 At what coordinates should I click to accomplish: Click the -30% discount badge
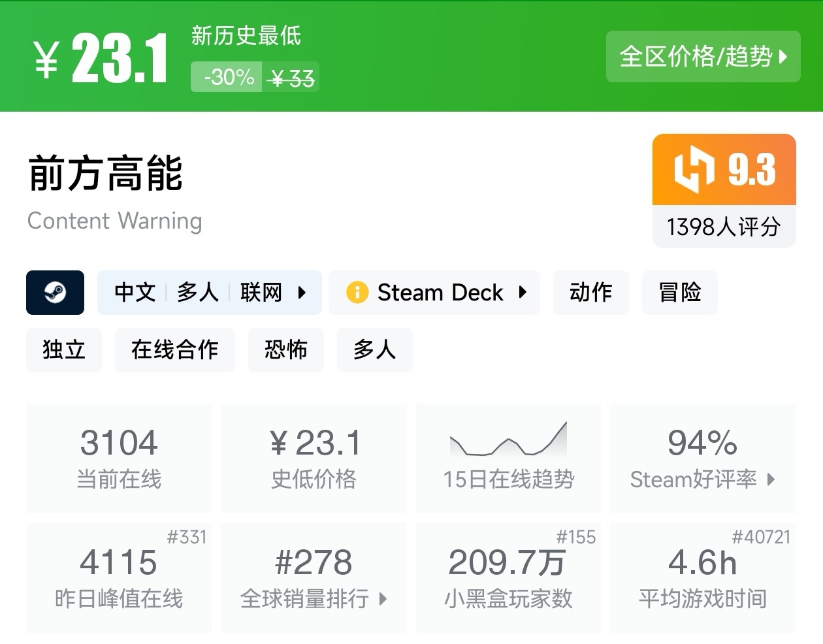(x=228, y=77)
